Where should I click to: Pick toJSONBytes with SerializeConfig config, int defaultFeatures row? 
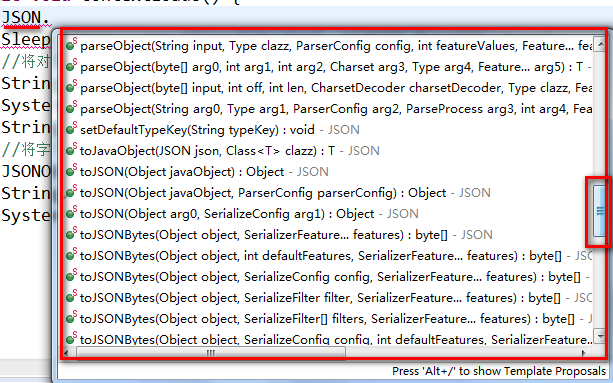point(328,338)
